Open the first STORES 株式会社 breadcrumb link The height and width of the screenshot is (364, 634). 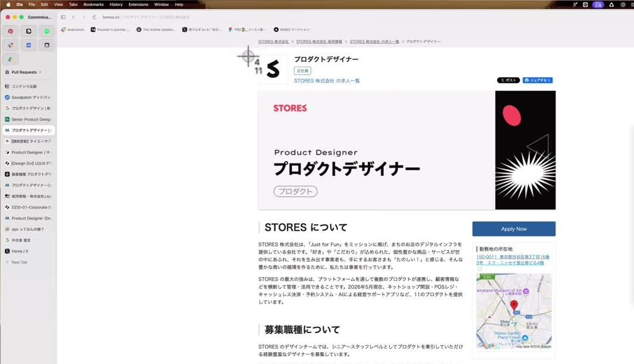pos(273,42)
